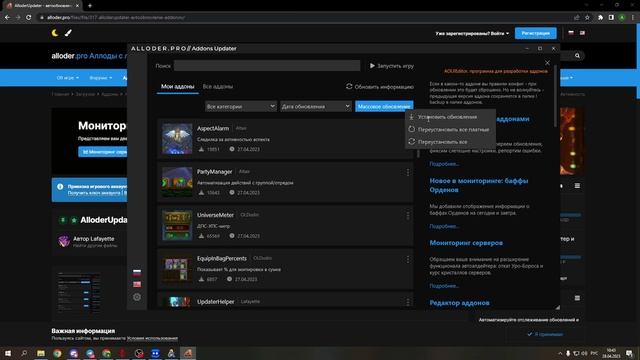Click Условия использования link in footer
This screenshot has width=640, height=360.
152,338
